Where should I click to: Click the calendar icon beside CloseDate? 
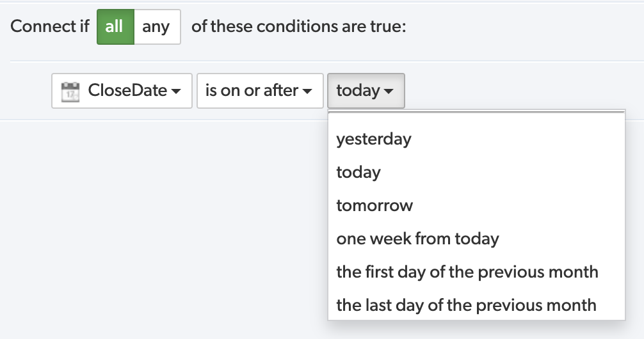click(70, 91)
